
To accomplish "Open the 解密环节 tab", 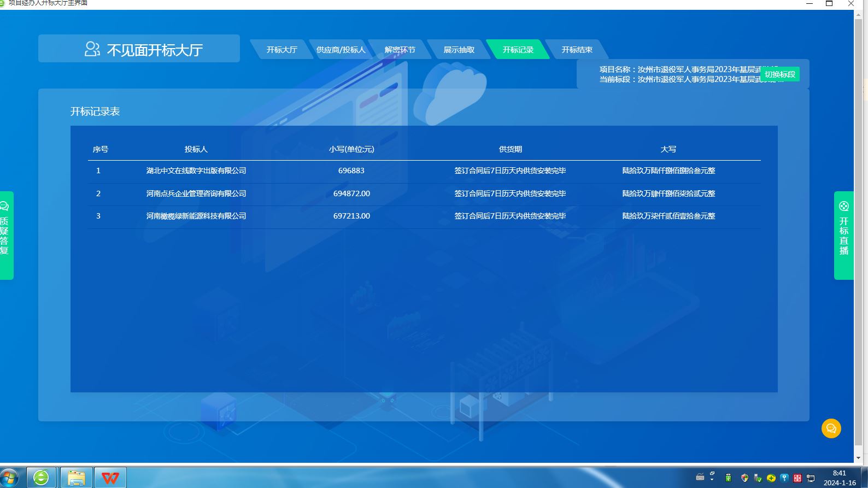I will [400, 50].
